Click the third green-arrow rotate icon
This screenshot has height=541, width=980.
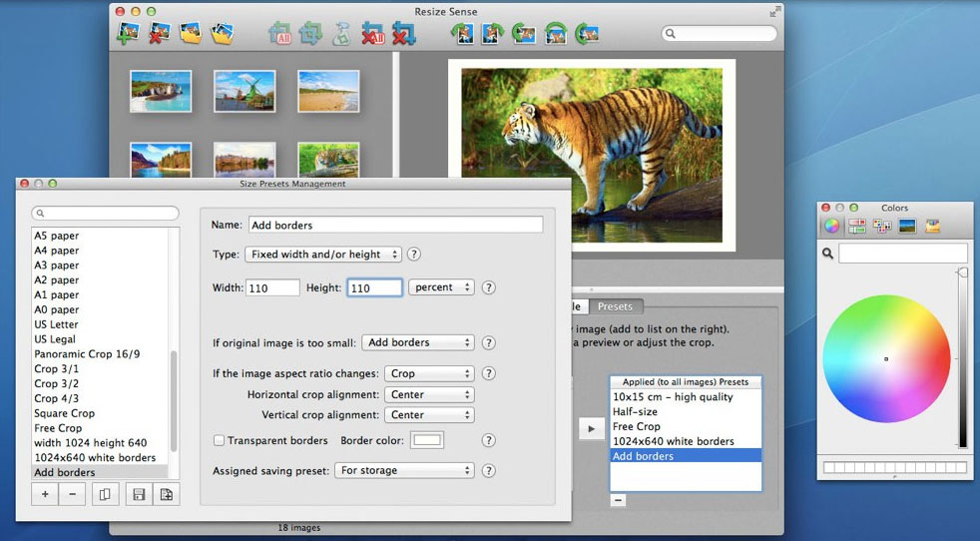coord(524,33)
